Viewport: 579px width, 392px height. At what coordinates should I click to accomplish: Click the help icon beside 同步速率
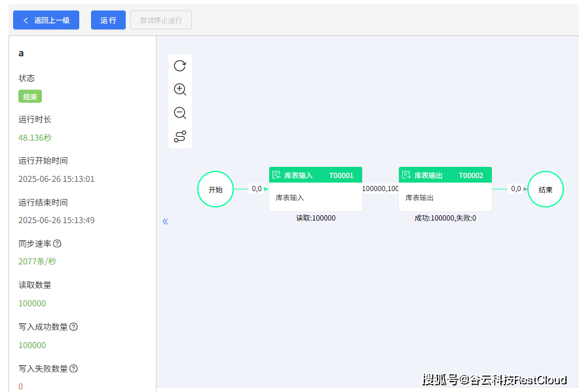(57, 243)
